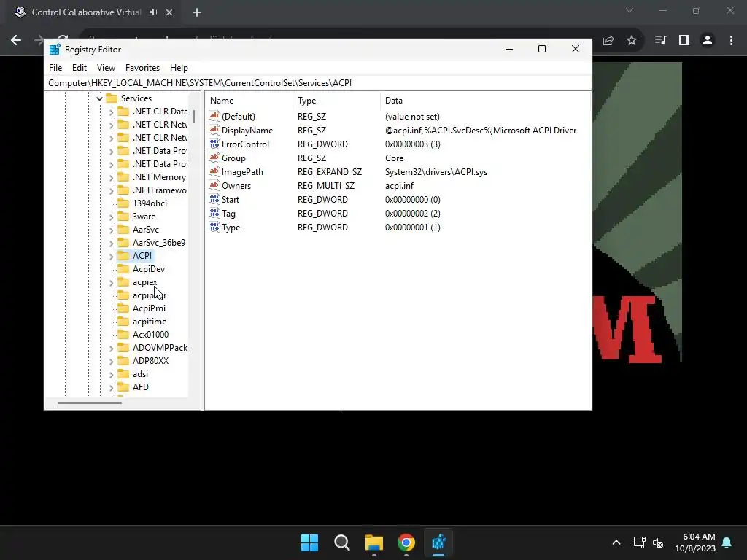Click the DisplayName string value icon
The height and width of the screenshot is (560, 747).
click(214, 130)
